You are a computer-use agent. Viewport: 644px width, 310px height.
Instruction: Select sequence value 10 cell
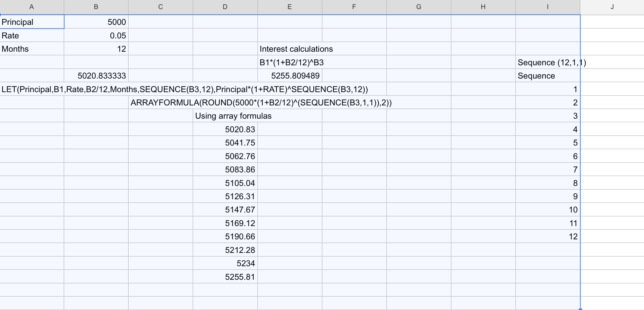click(548, 210)
